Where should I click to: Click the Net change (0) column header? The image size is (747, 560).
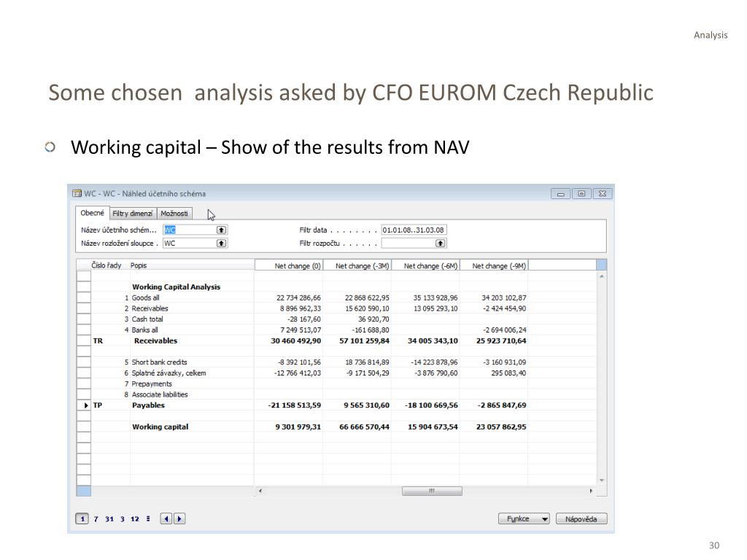click(289, 265)
